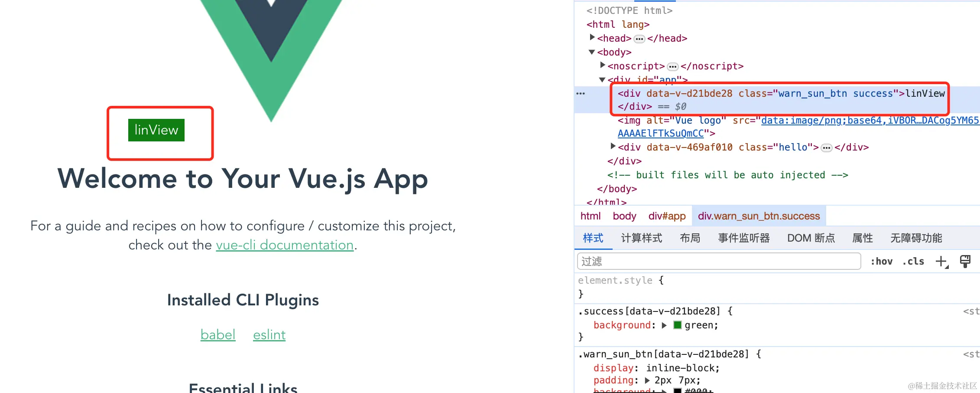
Task: Click the display property name
Action: point(613,368)
